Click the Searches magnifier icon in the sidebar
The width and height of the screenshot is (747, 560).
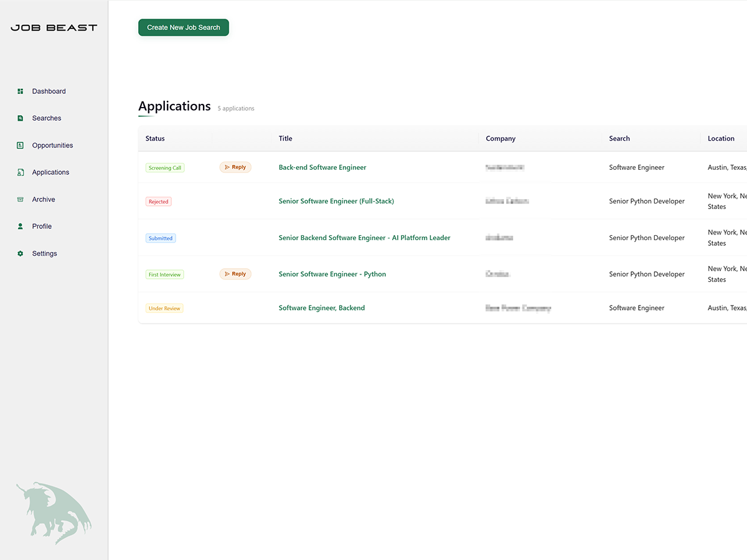(21, 118)
